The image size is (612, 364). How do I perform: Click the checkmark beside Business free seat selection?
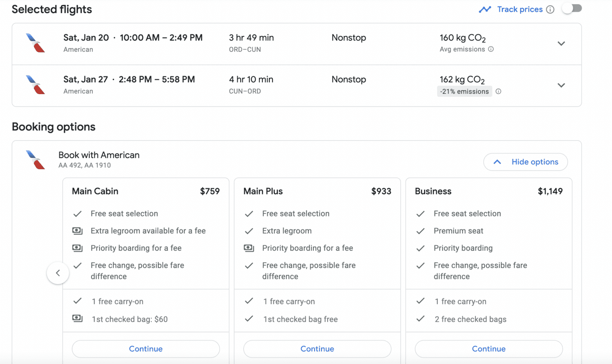pos(420,213)
